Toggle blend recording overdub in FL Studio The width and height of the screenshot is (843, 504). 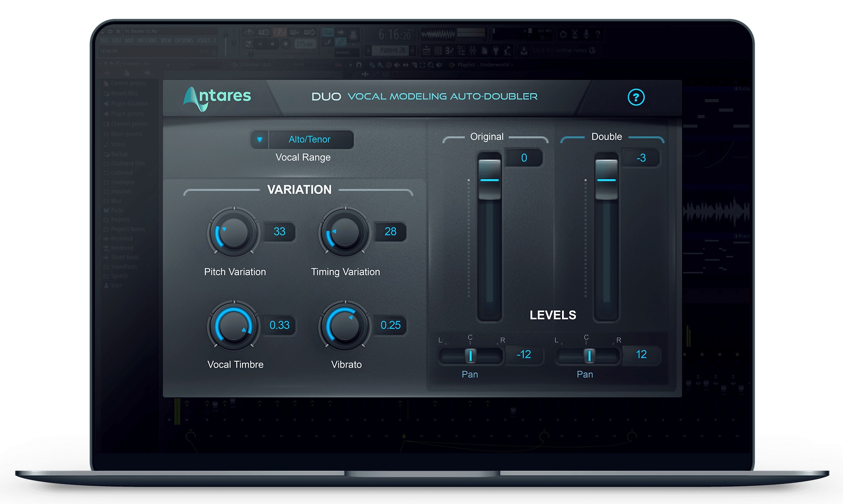click(x=295, y=32)
